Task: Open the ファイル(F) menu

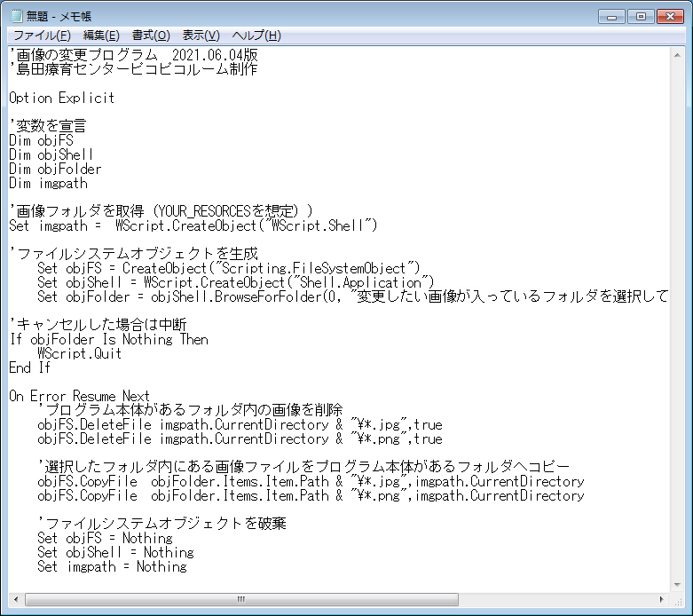Action: (42, 36)
